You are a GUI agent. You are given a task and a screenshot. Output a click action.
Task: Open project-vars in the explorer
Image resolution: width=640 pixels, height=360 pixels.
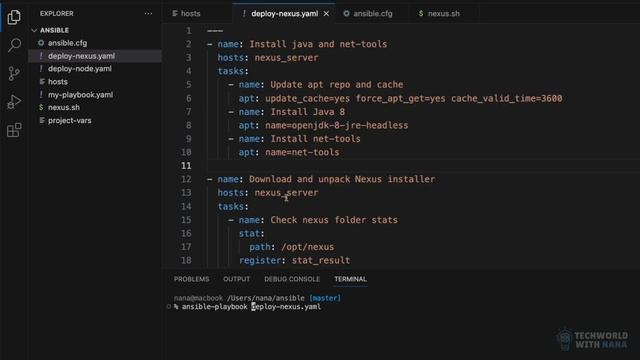click(69, 120)
